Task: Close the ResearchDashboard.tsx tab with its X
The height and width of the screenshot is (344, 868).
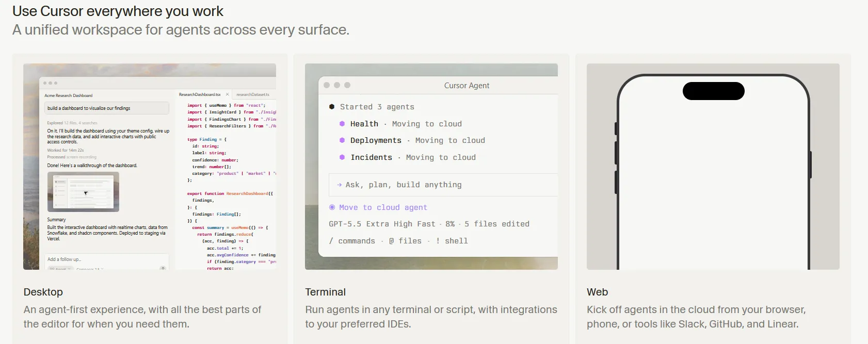Action: (227, 94)
